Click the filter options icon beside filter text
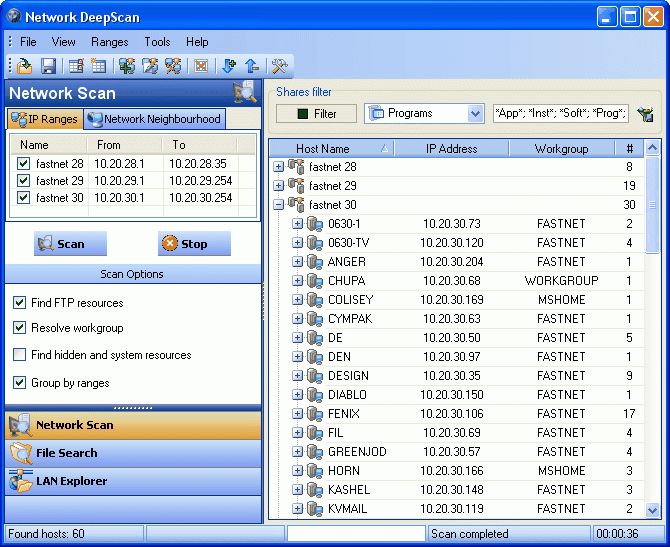670x547 pixels. (x=645, y=114)
